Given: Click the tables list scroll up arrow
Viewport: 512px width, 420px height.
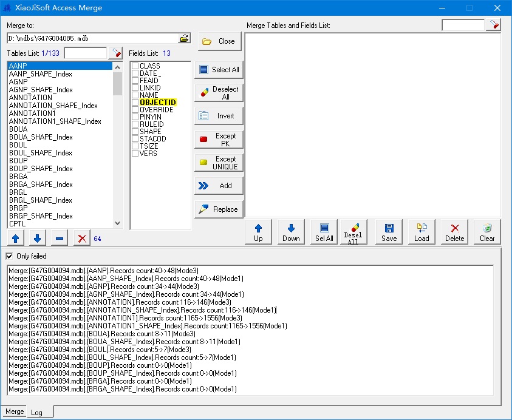Looking at the screenshot, I should (x=118, y=67).
